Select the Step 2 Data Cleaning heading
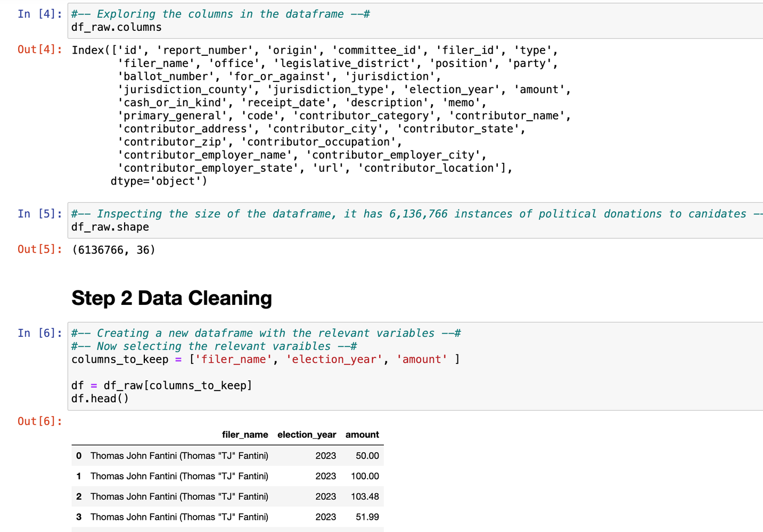The height and width of the screenshot is (532, 763). click(171, 298)
